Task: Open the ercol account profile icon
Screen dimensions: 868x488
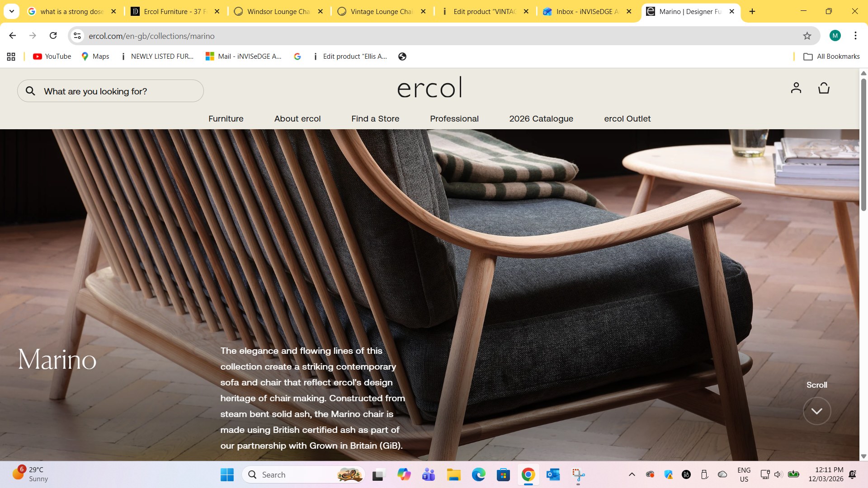Action: tap(796, 88)
